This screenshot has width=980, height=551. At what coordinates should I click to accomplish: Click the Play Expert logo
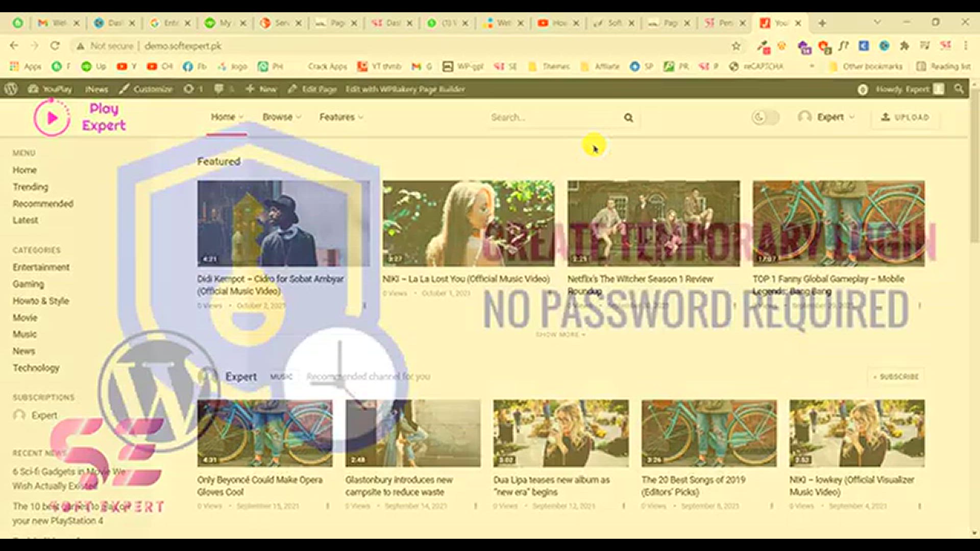[80, 117]
